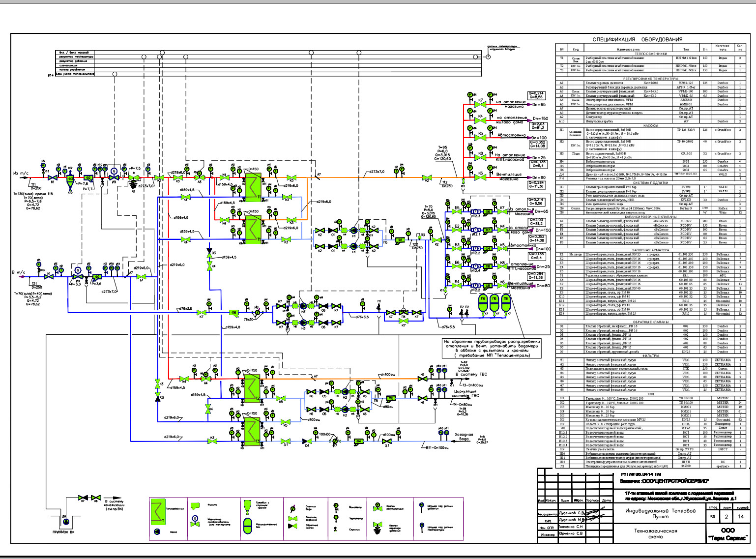Viewport: 756px width, 559px height.
Task: Click the expansion tank symbol in the legend
Action: [248, 526]
